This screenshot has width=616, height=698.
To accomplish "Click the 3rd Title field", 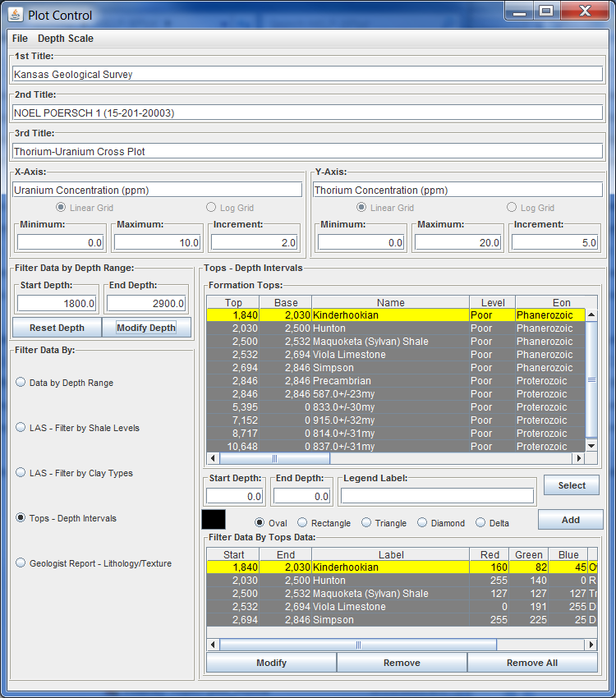I will click(307, 151).
